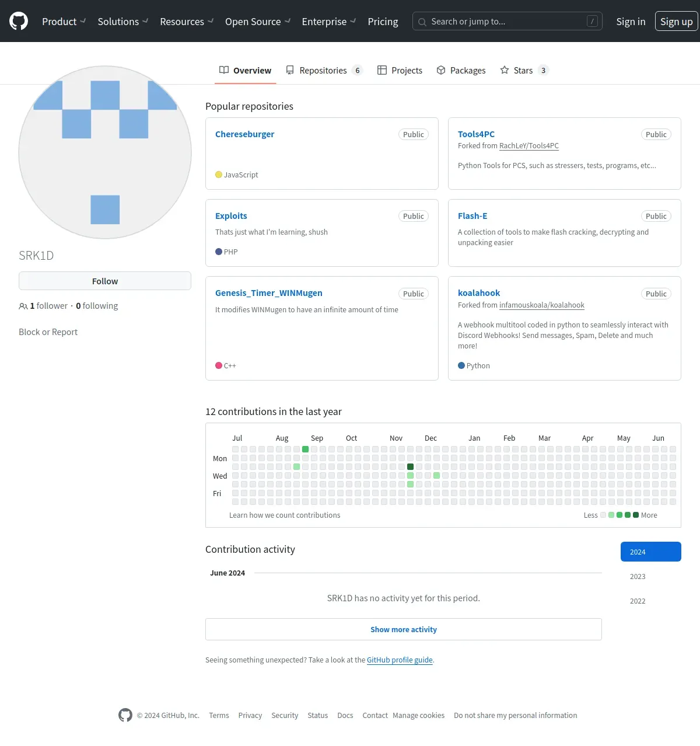This screenshot has height=746, width=700.
Task: Click Manage cookies in footer
Action: 418,716
